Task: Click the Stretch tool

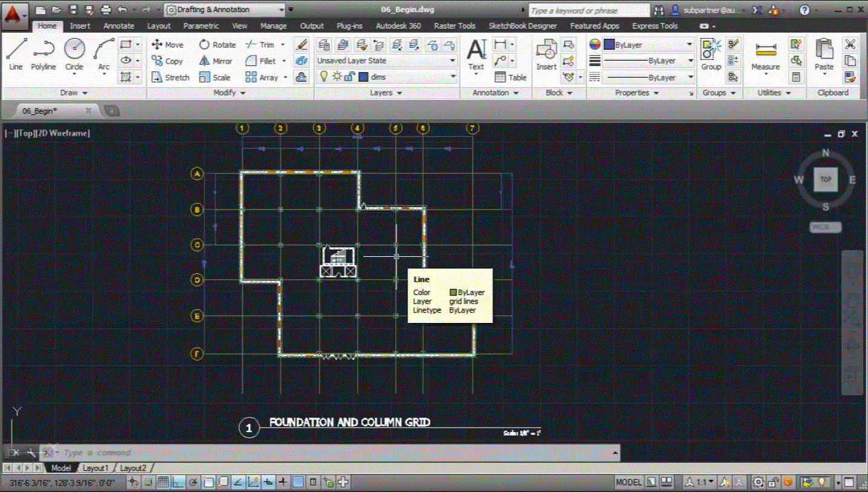Action: (170, 78)
